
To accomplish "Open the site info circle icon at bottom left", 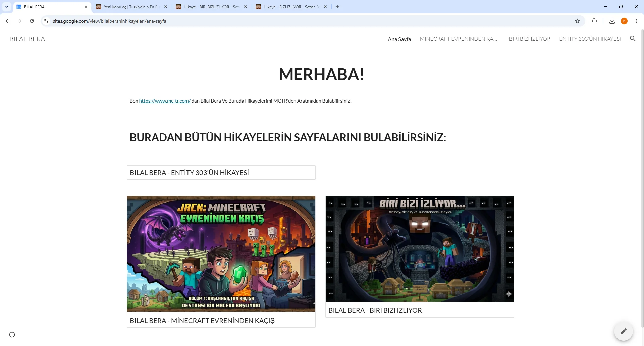I will coord(12,335).
